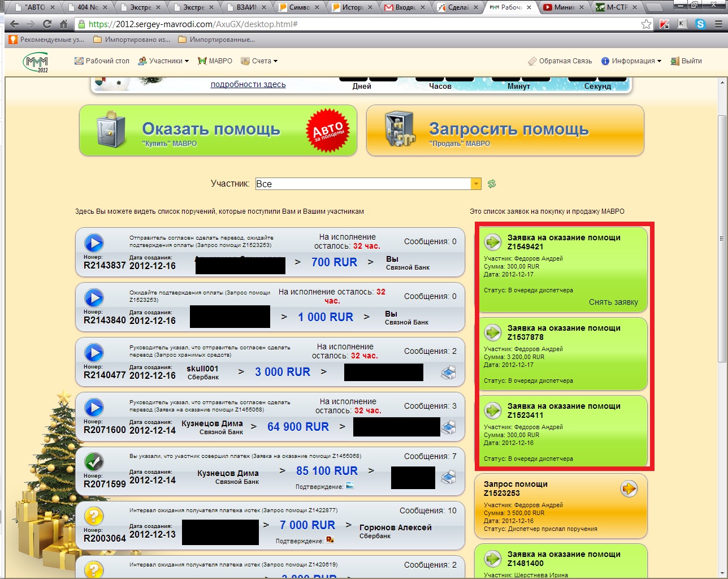Open the Участник dropdown arrow
The image size is (728, 579).
coord(476,184)
